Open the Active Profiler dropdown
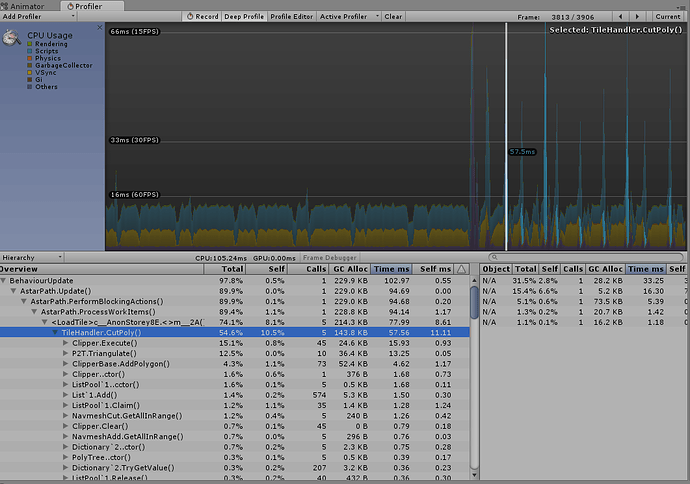 pyautogui.click(x=349, y=17)
